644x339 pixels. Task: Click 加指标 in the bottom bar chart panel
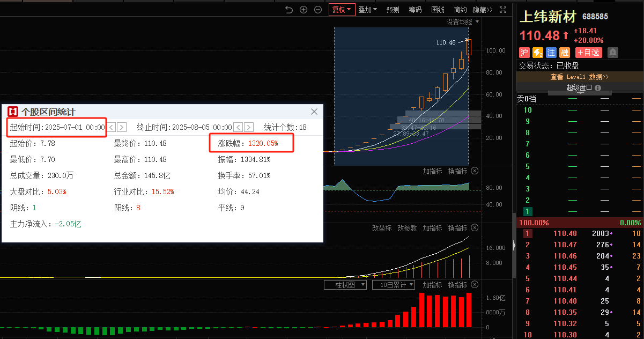(432, 285)
